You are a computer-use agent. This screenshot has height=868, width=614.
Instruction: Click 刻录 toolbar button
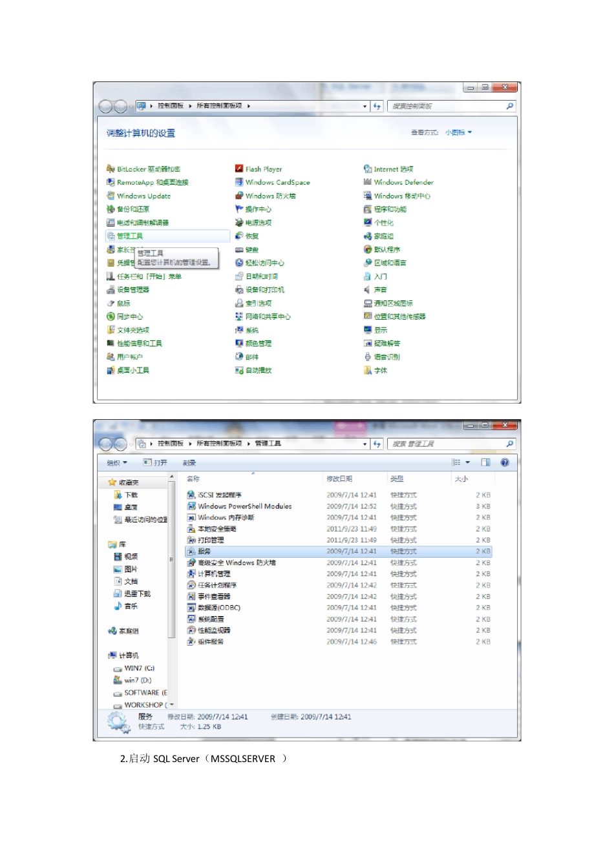click(189, 462)
